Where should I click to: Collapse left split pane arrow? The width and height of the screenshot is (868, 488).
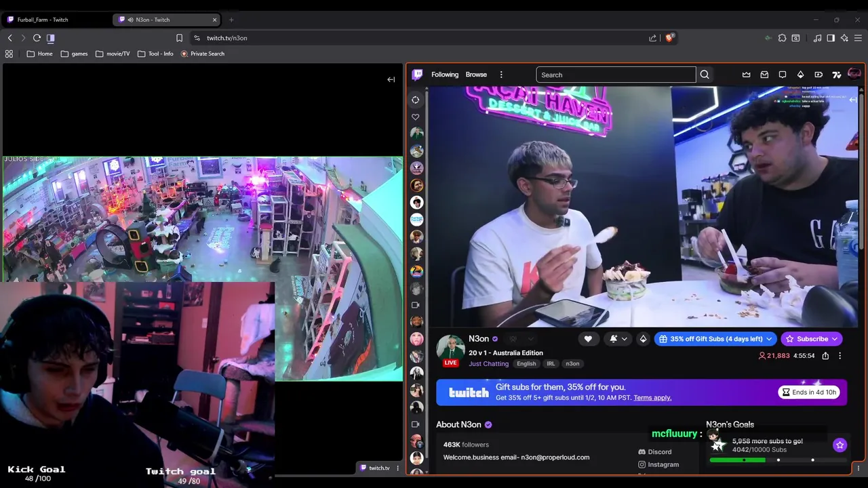[391, 79]
